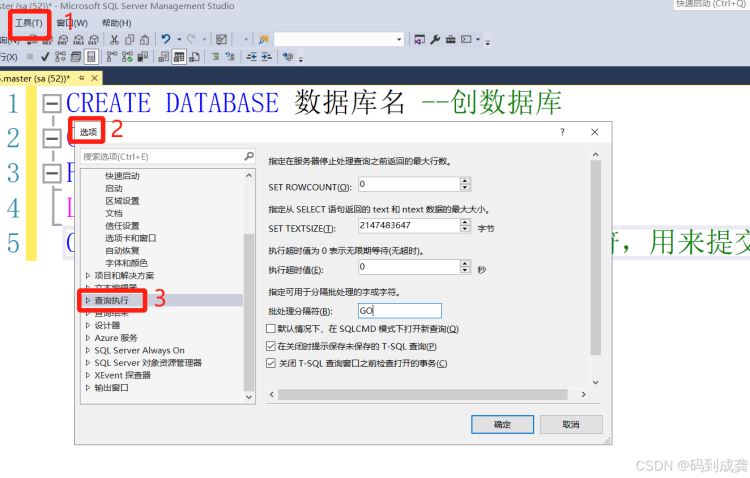Image resolution: width=750 pixels, height=478 pixels.
Task: Expand SQL Server 对象资源管理器 node
Action: point(88,363)
